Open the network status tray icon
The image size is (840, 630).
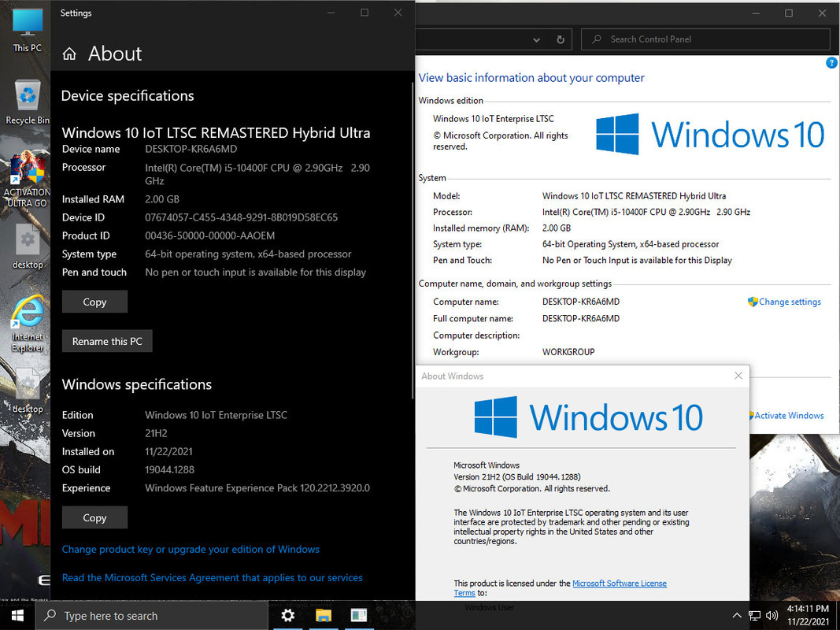pyautogui.click(x=754, y=616)
